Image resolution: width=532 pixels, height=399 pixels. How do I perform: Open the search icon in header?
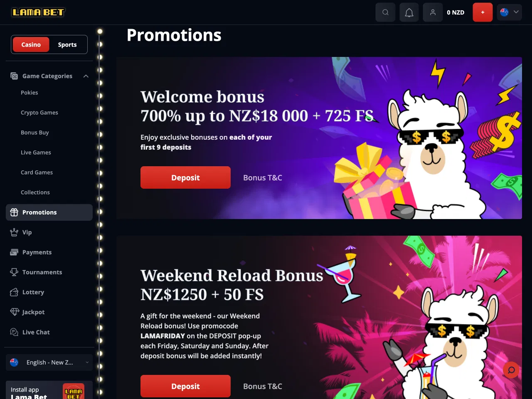click(385, 12)
